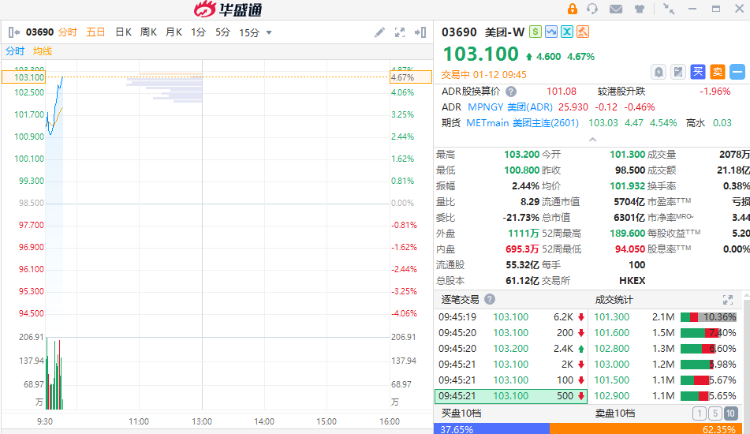Switch to the 日K chart tab
This screenshot has height=434, width=750.
(x=123, y=33)
